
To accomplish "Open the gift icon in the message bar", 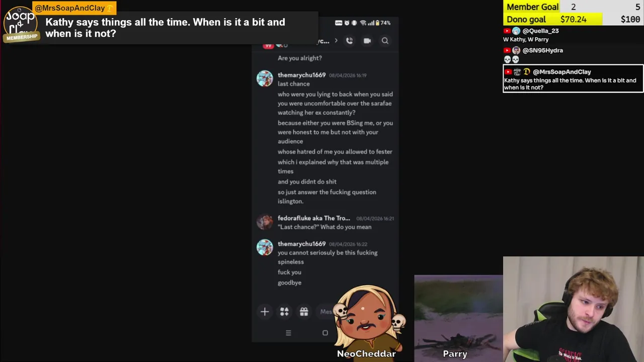I will [x=304, y=312].
